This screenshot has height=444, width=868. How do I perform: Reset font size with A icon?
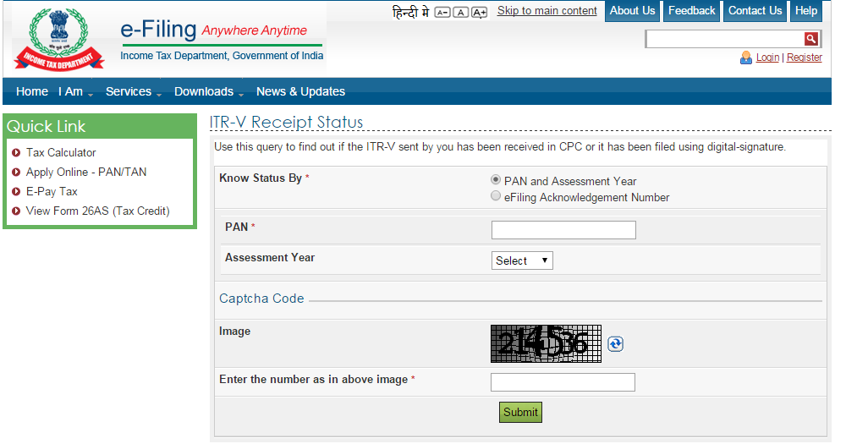click(460, 12)
